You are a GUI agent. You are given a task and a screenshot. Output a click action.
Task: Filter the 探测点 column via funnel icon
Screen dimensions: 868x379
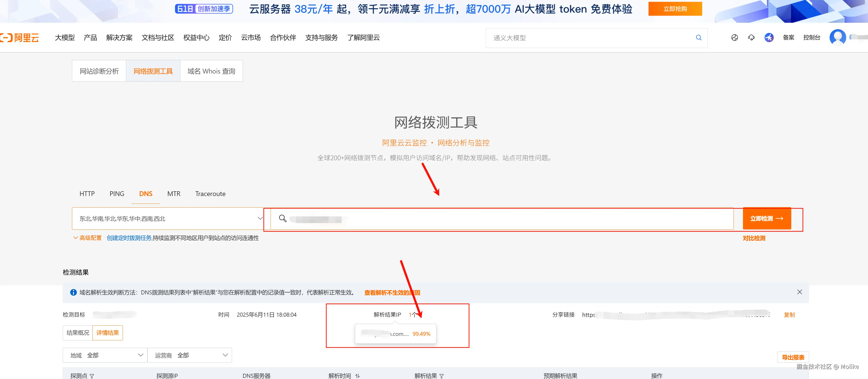coord(92,376)
